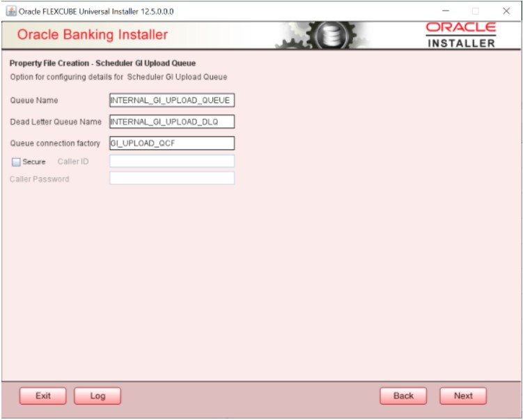
Task: Proceed with the Next button
Action: [463, 396]
